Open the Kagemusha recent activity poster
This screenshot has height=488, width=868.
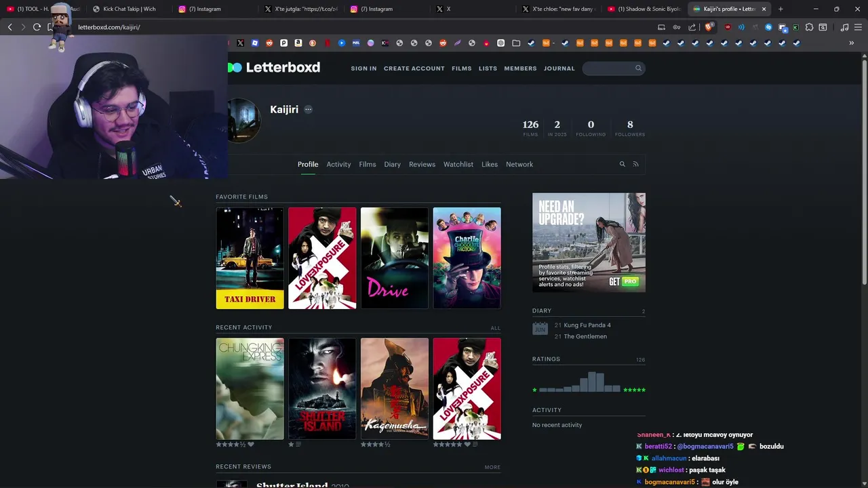tap(395, 389)
